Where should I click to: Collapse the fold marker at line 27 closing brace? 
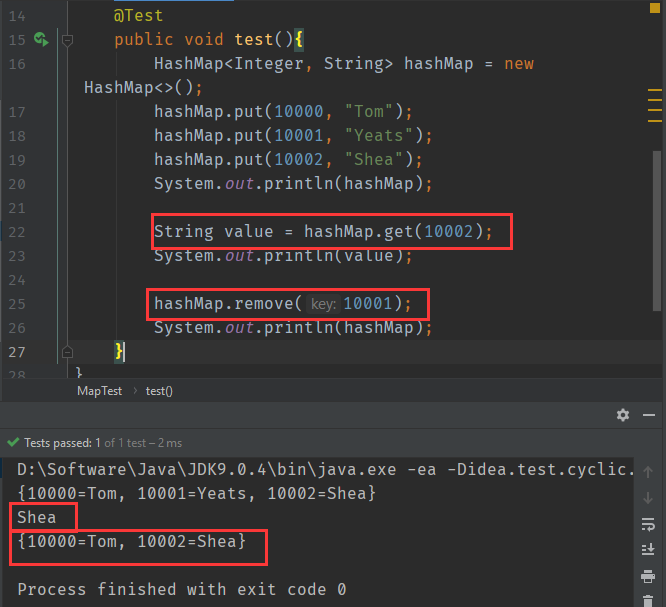[67, 352]
